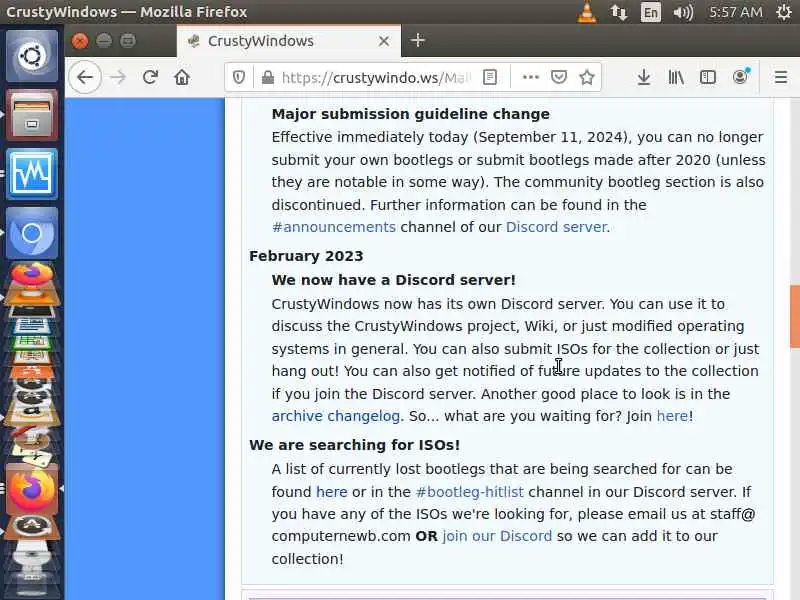Open the En keyboard layout indicator
Viewport: 800px width, 600px height.
651,12
